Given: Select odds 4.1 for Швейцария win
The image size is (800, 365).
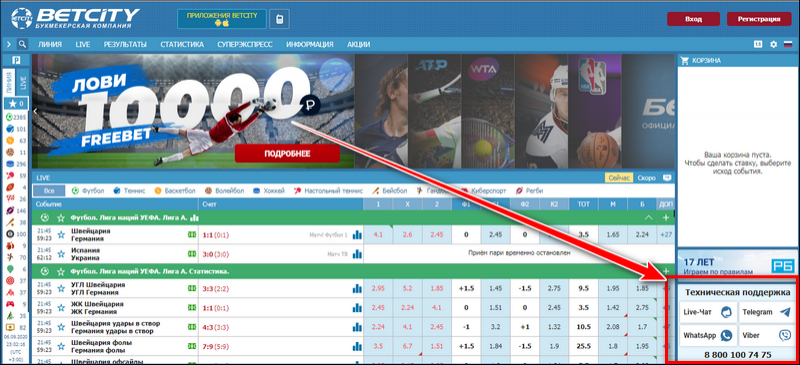Looking at the screenshot, I should pyautogui.click(x=378, y=235).
